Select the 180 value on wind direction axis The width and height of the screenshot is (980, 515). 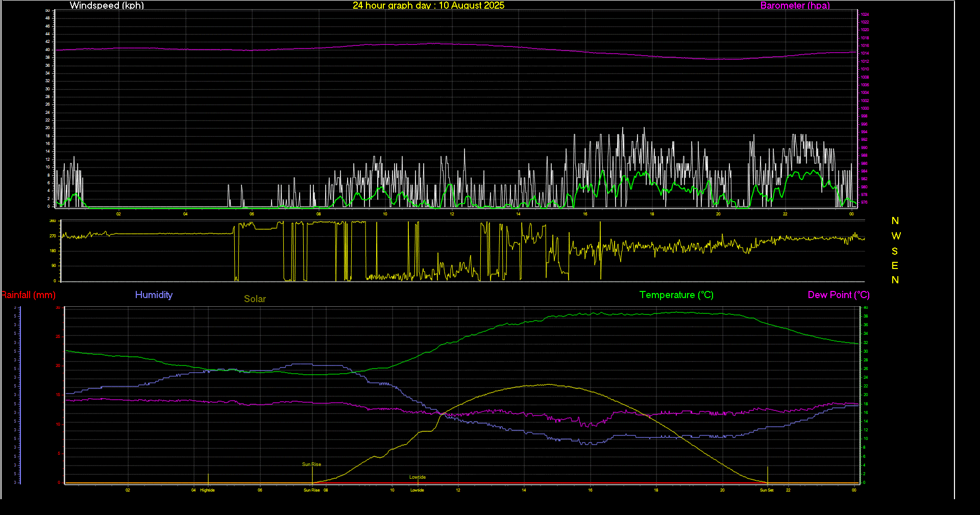pos(53,251)
